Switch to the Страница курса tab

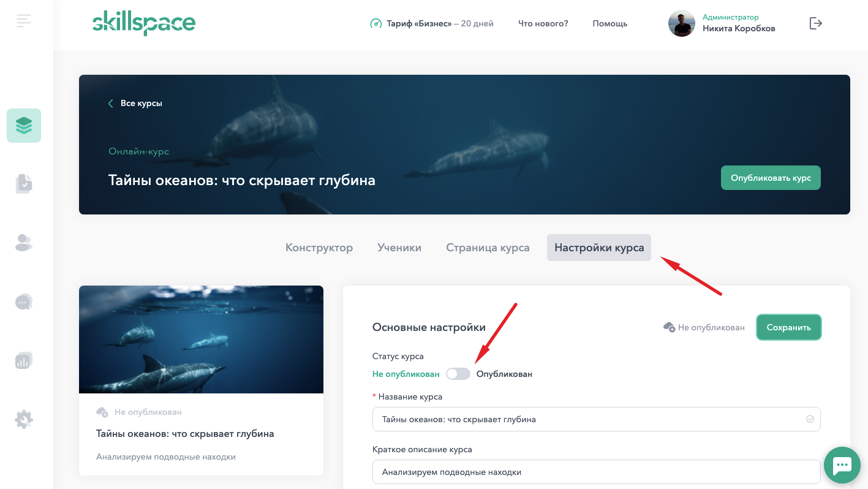point(488,248)
